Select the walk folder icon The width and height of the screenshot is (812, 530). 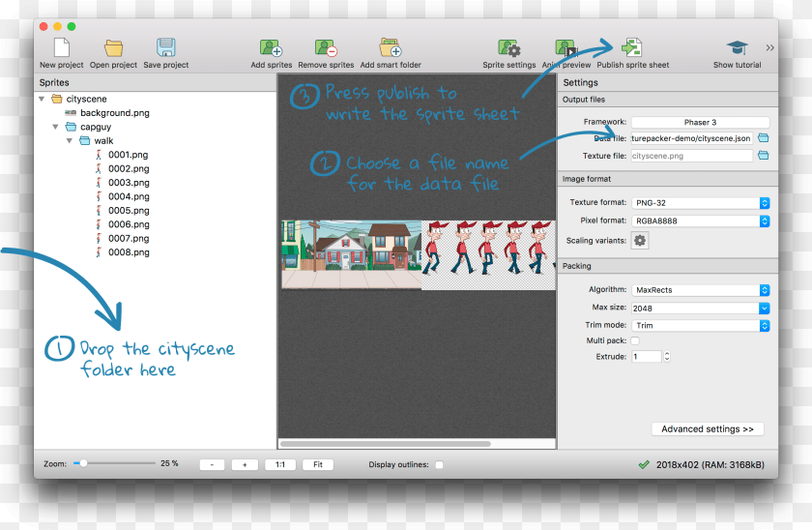pos(85,140)
